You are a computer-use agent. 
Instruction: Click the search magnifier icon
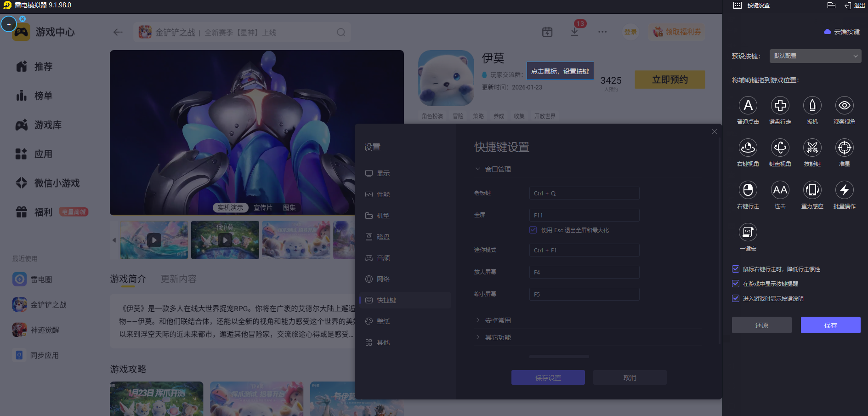coord(341,32)
